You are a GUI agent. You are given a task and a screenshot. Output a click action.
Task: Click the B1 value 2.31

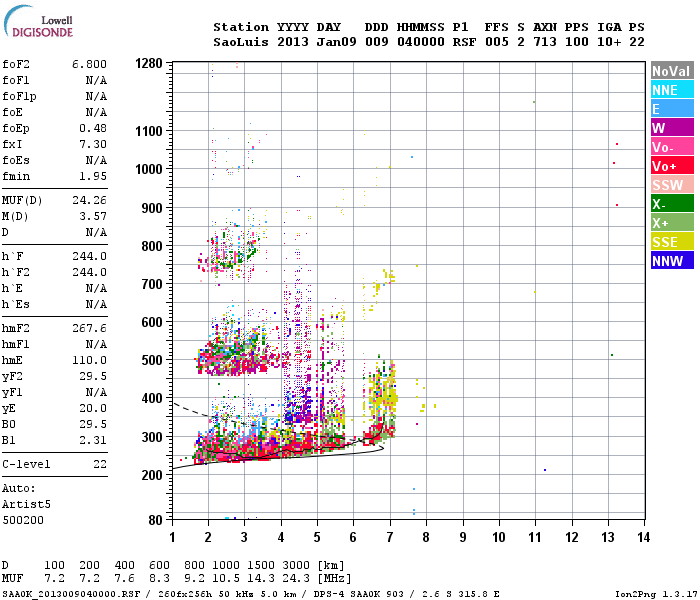(93, 440)
